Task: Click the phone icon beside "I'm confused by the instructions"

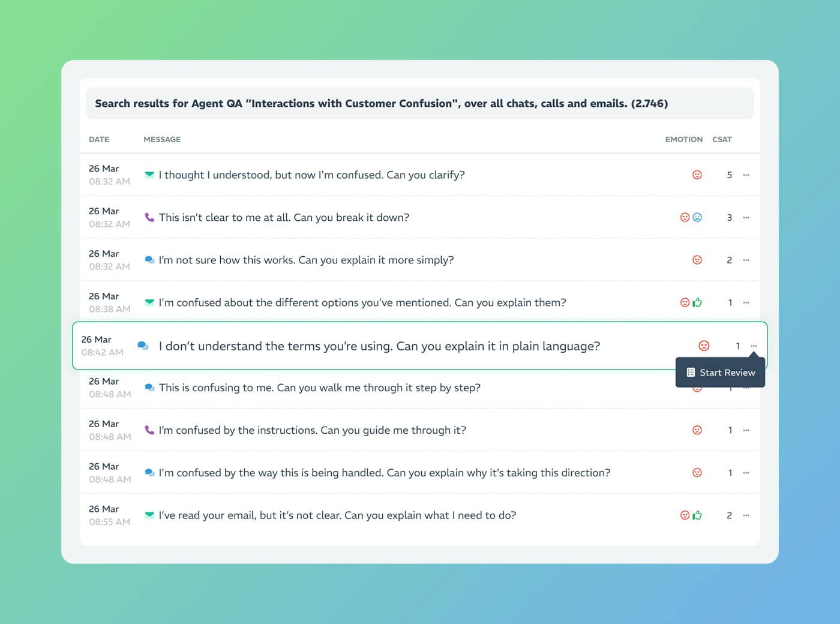Action: 149,430
